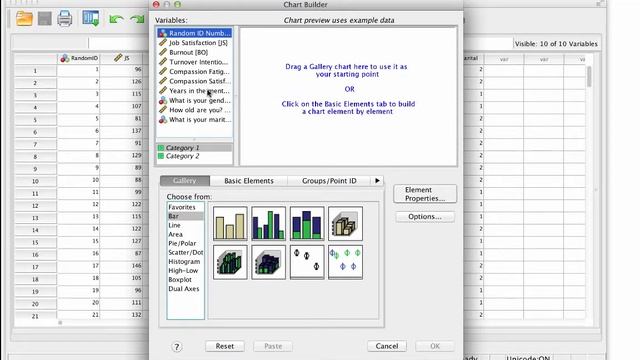Viewport: 640px width, 360px height.
Task: Select the Stacked 3-D Bar thumbnail
Action: 269,262
